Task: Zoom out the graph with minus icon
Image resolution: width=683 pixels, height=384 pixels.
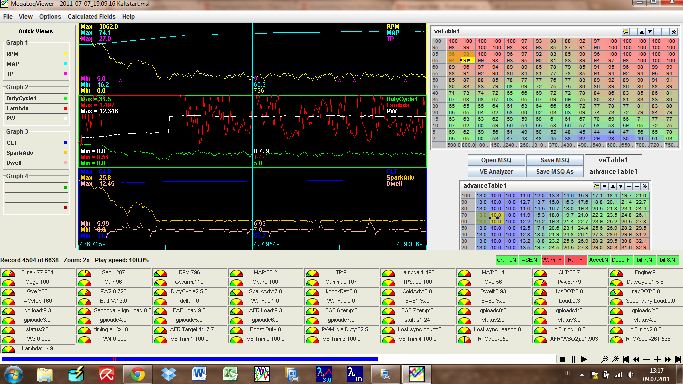Action: pyautogui.click(x=647, y=359)
